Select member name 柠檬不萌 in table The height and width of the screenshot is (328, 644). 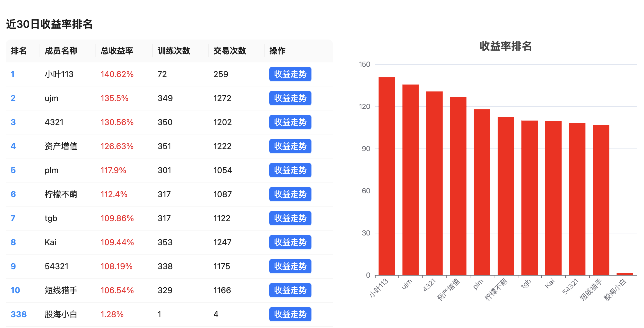61,194
